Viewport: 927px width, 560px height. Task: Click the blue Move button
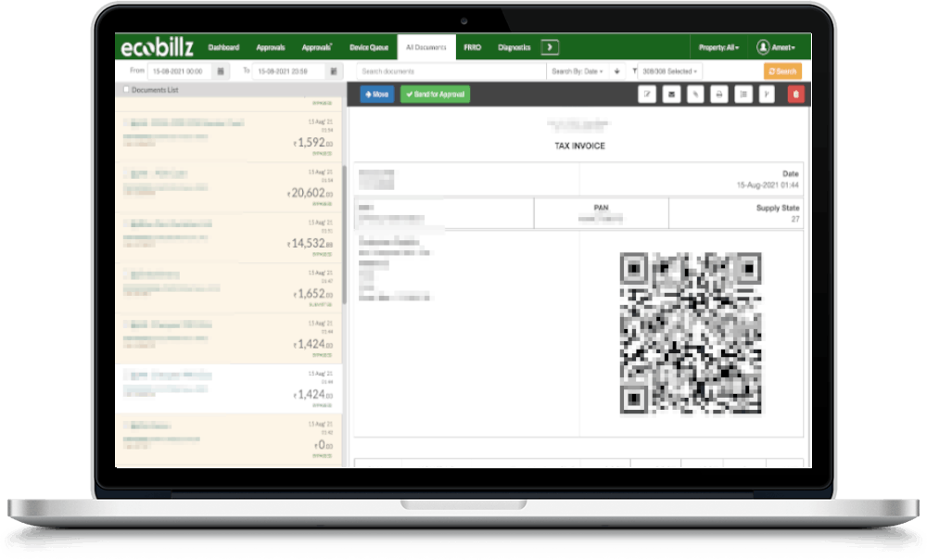point(376,94)
